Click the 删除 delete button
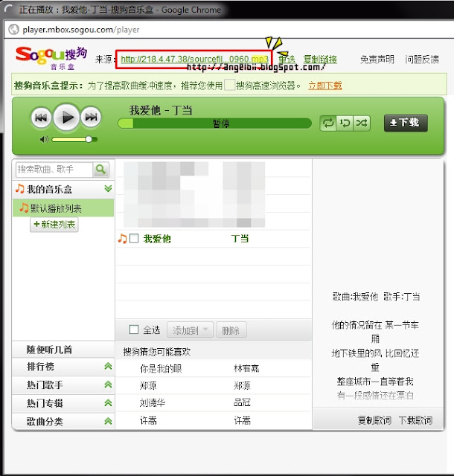This screenshot has height=476, width=454. 231,329
